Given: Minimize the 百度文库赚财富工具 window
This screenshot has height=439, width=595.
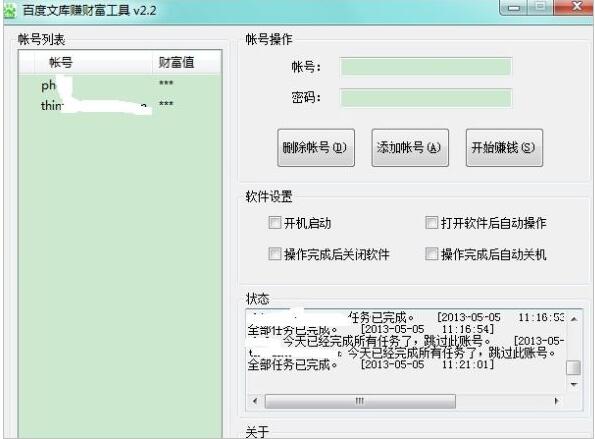Looking at the screenshot, I should point(514,7).
